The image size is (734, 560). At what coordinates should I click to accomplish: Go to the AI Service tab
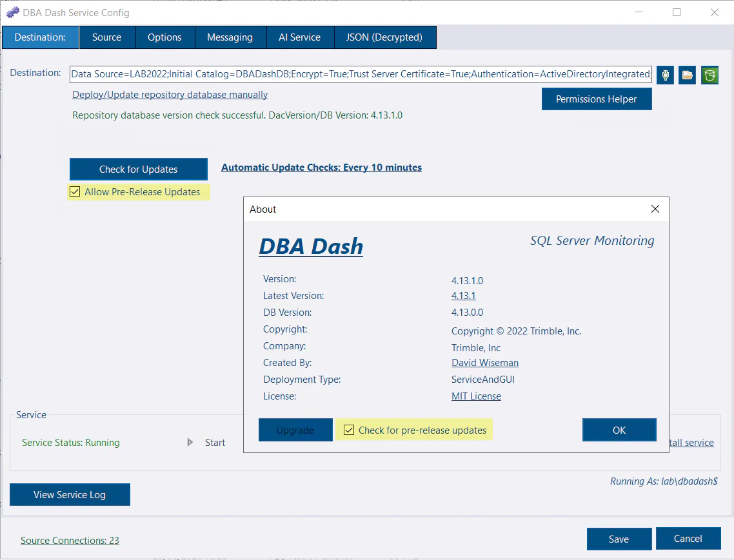[299, 37]
